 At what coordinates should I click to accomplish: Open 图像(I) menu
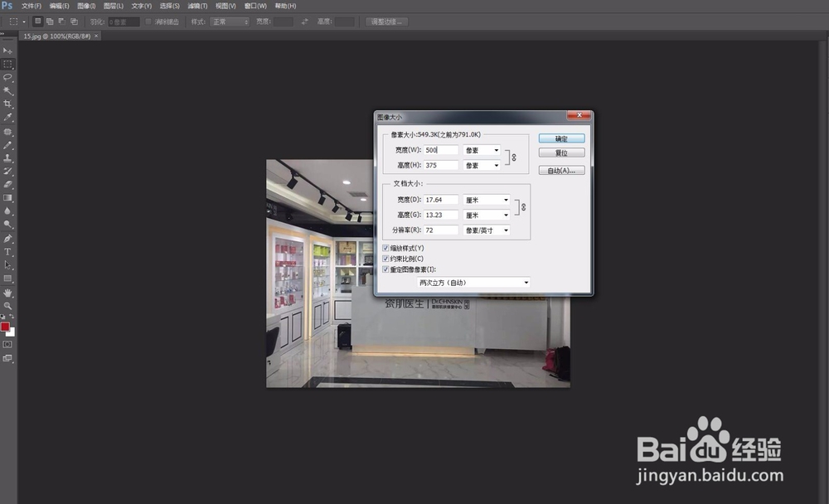point(86,6)
